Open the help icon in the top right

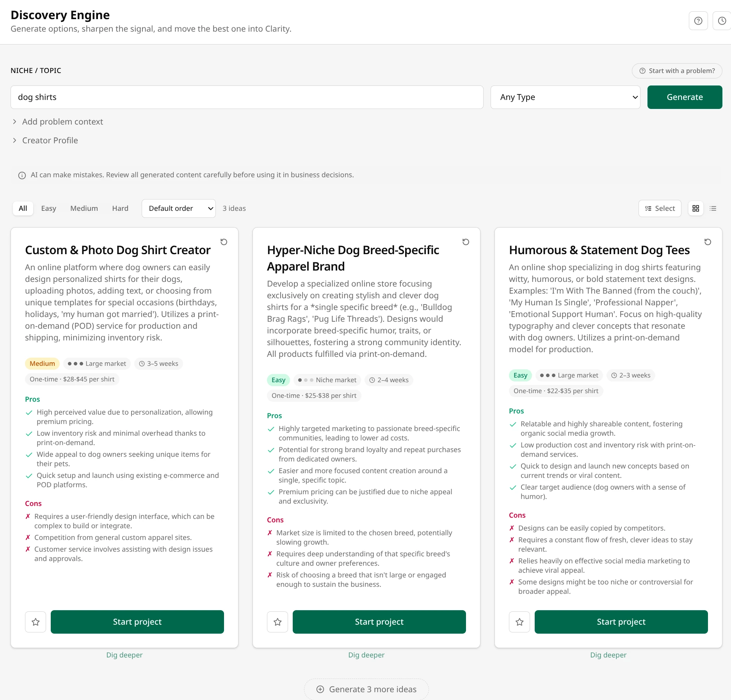(698, 21)
